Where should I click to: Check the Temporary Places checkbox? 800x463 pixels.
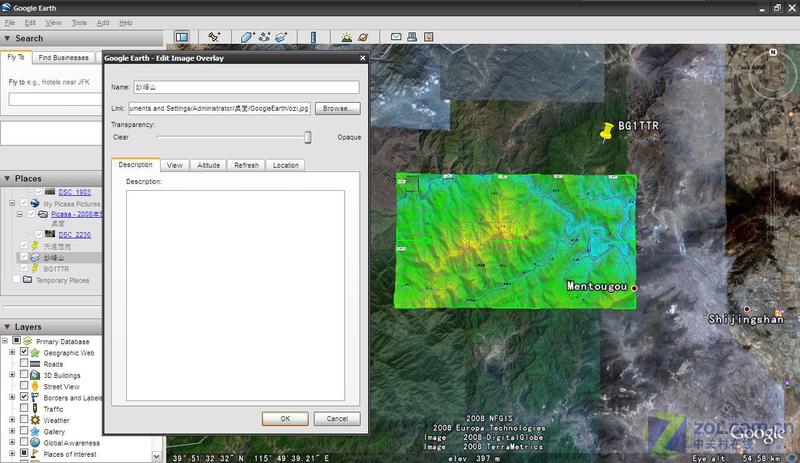click(17, 279)
